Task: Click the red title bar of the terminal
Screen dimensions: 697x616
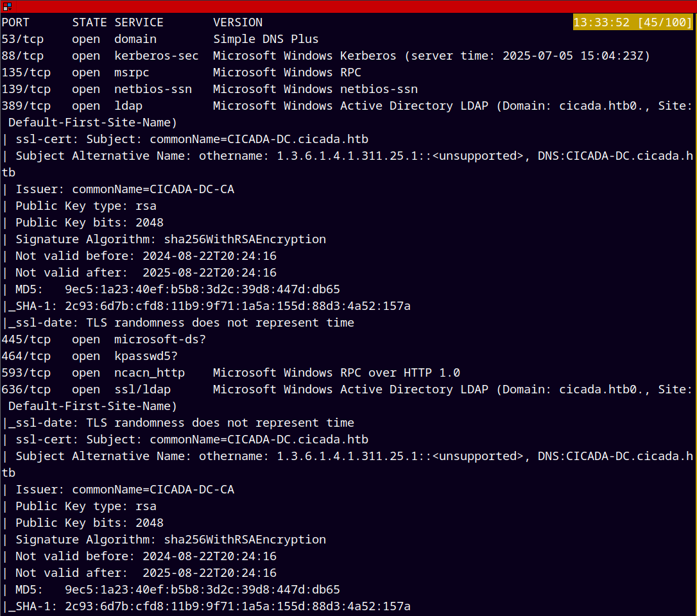Action: coord(348,6)
